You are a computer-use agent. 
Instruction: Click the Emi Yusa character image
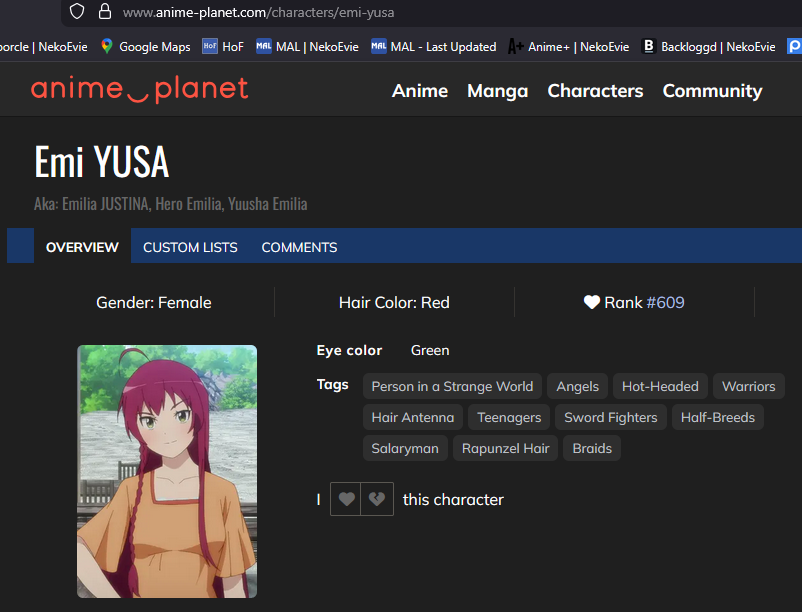point(167,471)
